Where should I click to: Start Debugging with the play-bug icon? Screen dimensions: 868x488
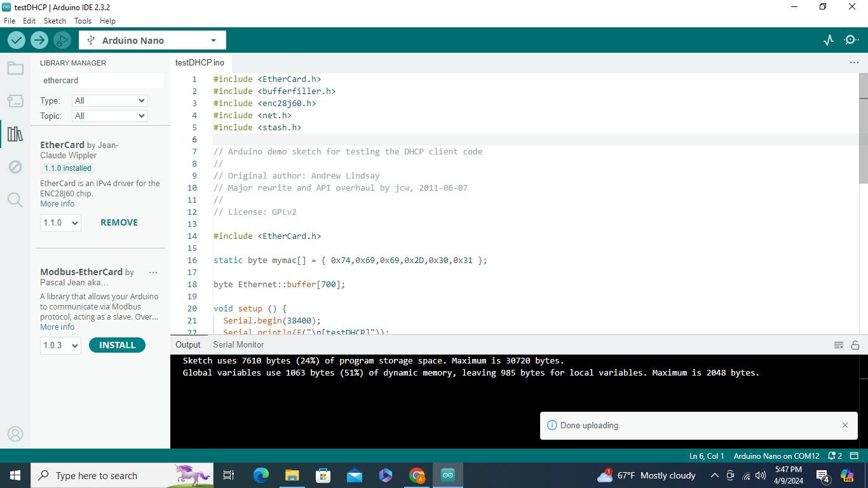click(62, 40)
